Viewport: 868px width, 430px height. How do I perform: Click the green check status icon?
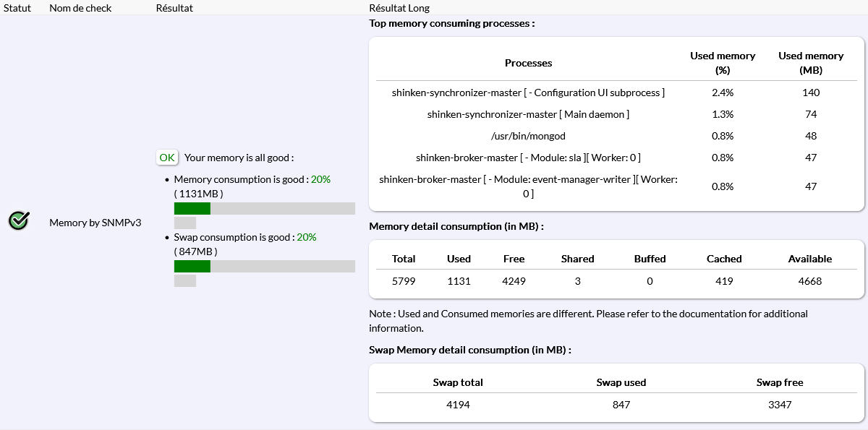(19, 221)
